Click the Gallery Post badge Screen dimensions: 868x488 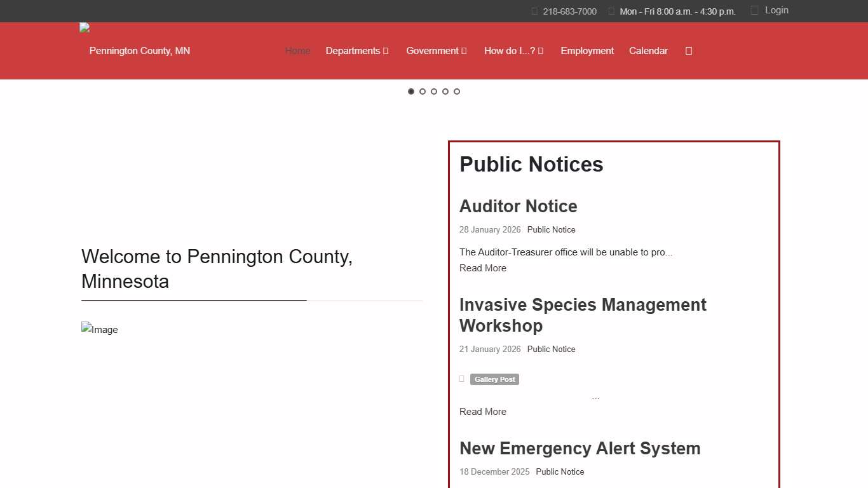pyautogui.click(x=494, y=379)
